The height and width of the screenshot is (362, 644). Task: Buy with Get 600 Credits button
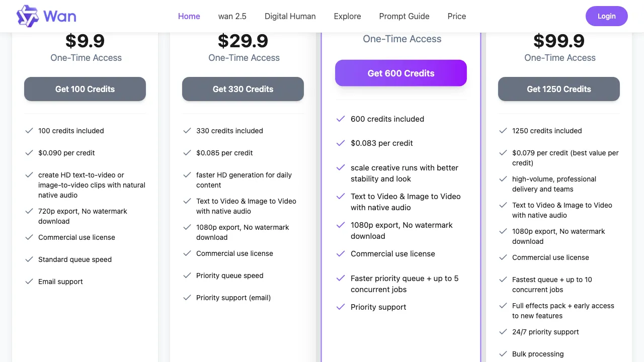(401, 73)
